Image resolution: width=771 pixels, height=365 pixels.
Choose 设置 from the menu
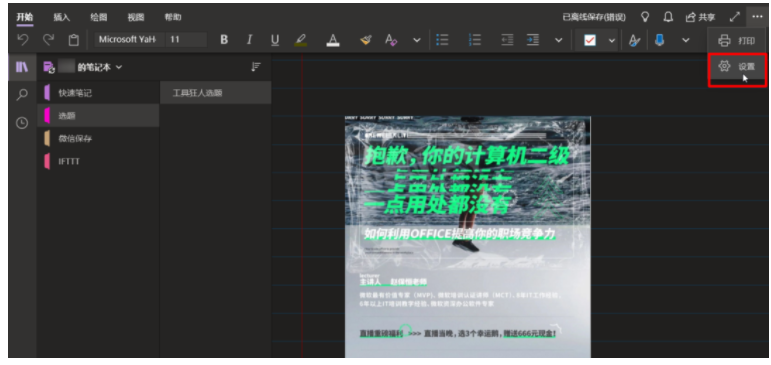coord(737,66)
